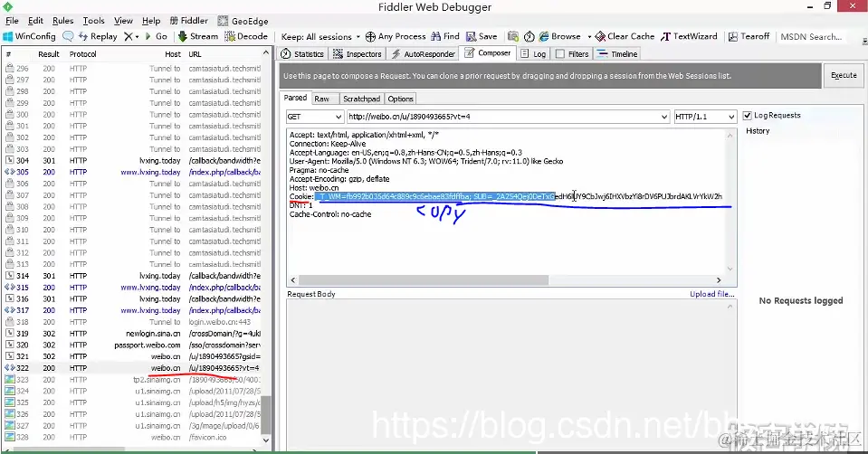
Task: Click the Fiddler app icon in title bar
Action: (x=8, y=6)
